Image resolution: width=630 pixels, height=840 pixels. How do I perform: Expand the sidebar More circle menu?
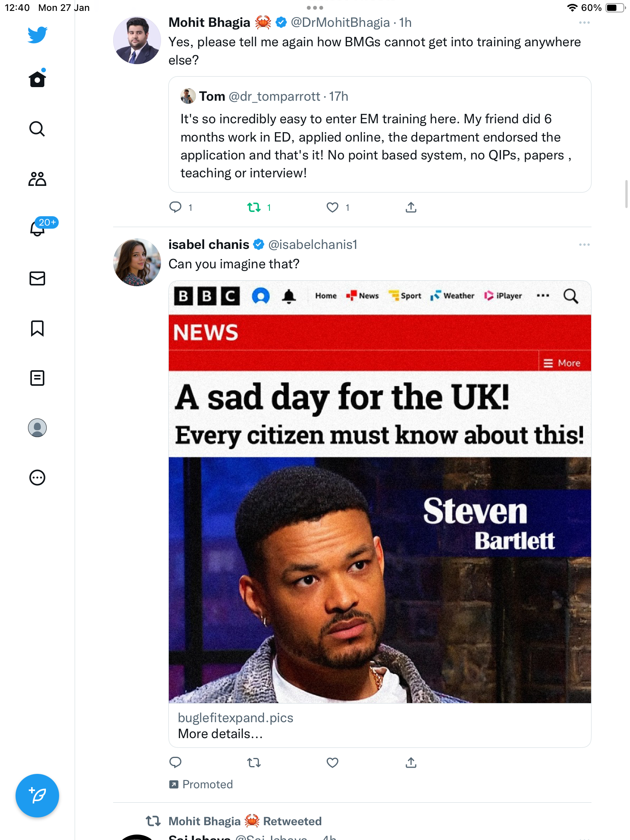pyautogui.click(x=37, y=478)
